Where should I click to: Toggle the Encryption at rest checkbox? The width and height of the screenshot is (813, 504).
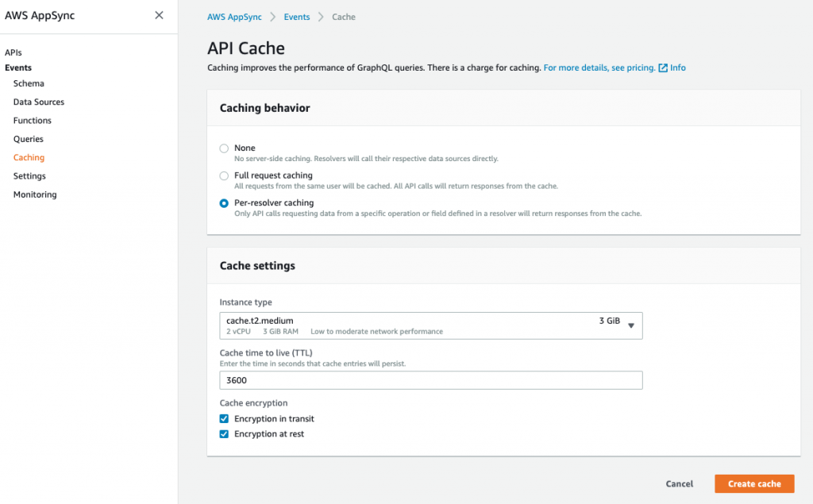224,434
